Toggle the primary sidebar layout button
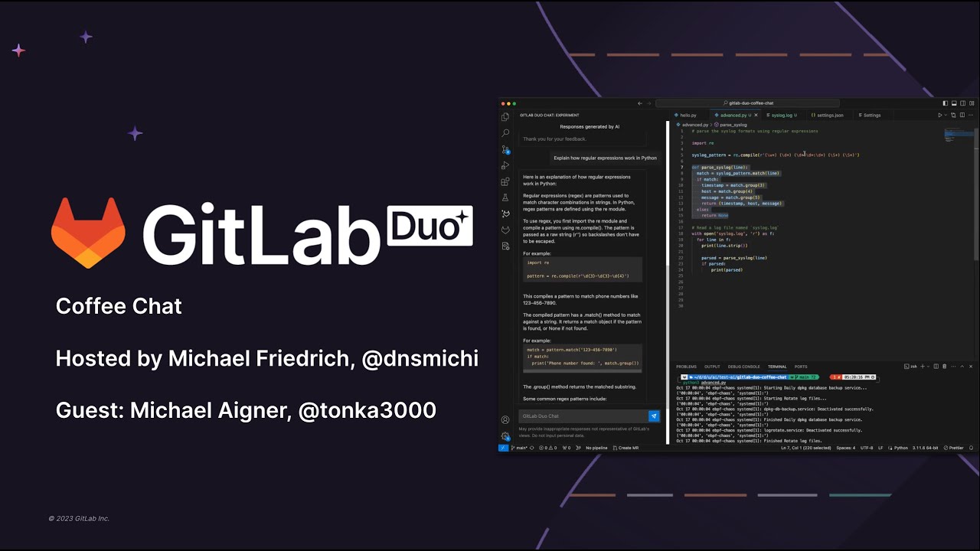This screenshot has height=551, width=980. 946,103
